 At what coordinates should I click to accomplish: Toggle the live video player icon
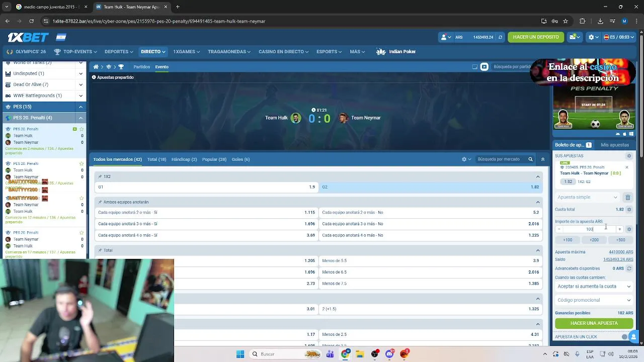point(484,67)
